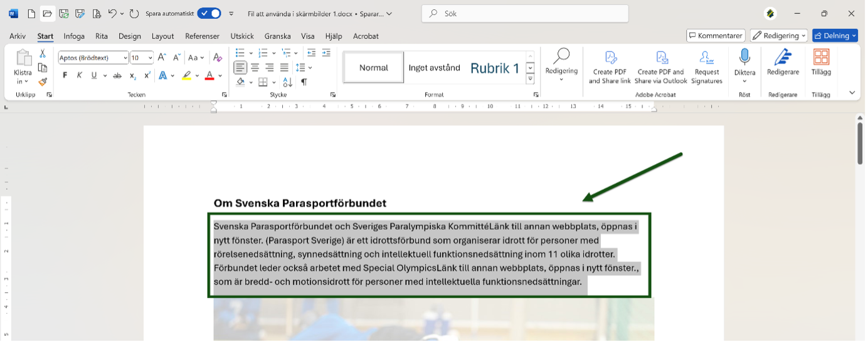
Task: Click in the Sök search box
Action: coord(525,13)
